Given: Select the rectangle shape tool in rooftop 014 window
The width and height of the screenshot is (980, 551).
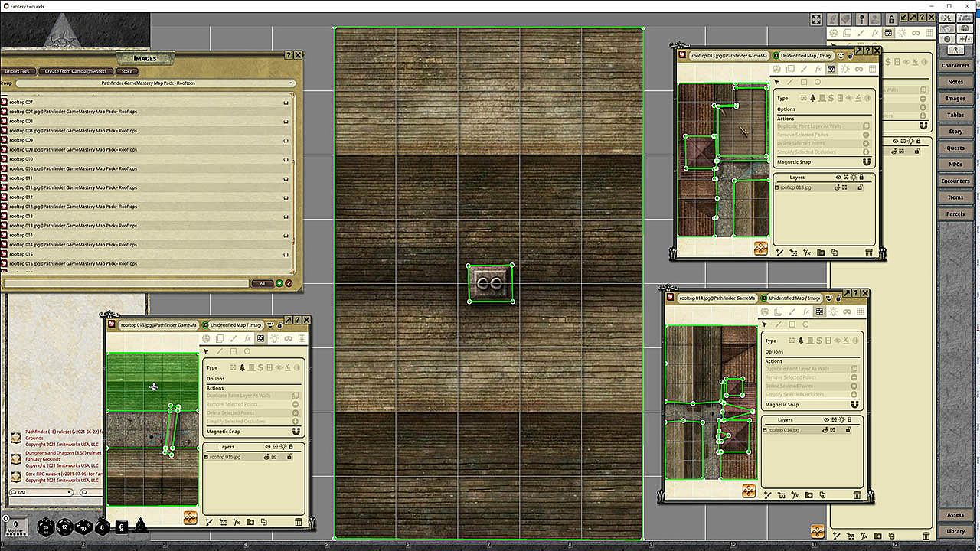Looking at the screenshot, I should (792, 324).
